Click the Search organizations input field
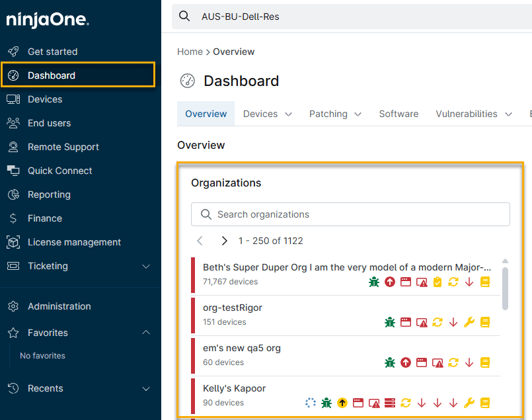Screen dimensions: 532x420 [350, 214]
